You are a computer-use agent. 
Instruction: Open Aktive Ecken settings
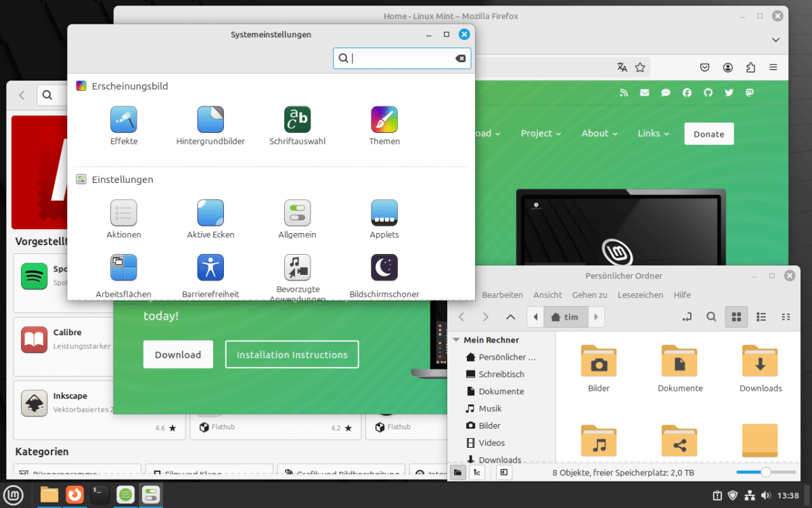pyautogui.click(x=210, y=219)
